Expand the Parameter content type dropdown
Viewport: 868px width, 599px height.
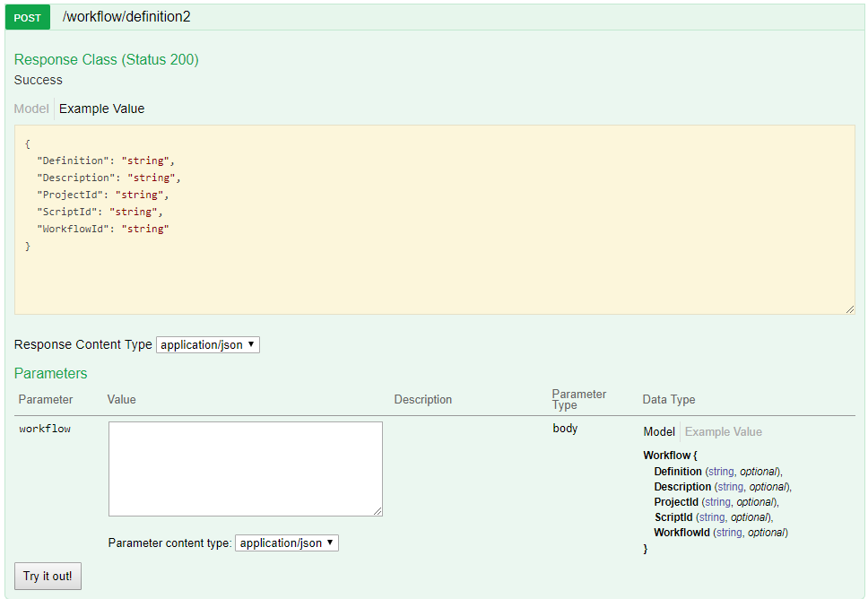pyautogui.click(x=286, y=543)
